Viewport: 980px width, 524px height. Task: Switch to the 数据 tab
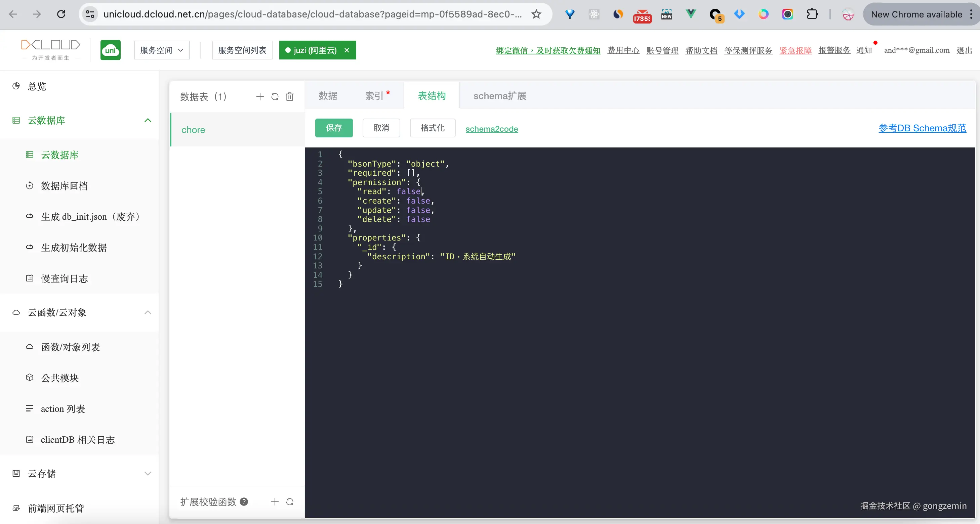point(328,96)
